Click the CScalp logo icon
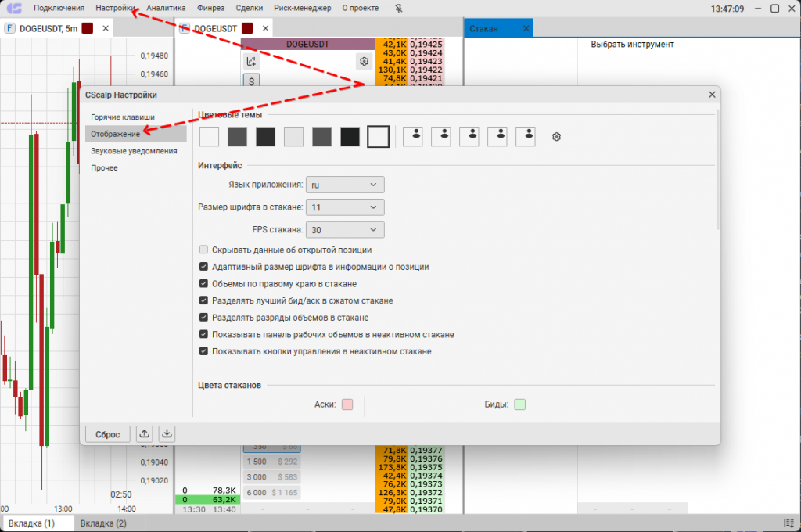This screenshot has width=801, height=532. point(14,8)
